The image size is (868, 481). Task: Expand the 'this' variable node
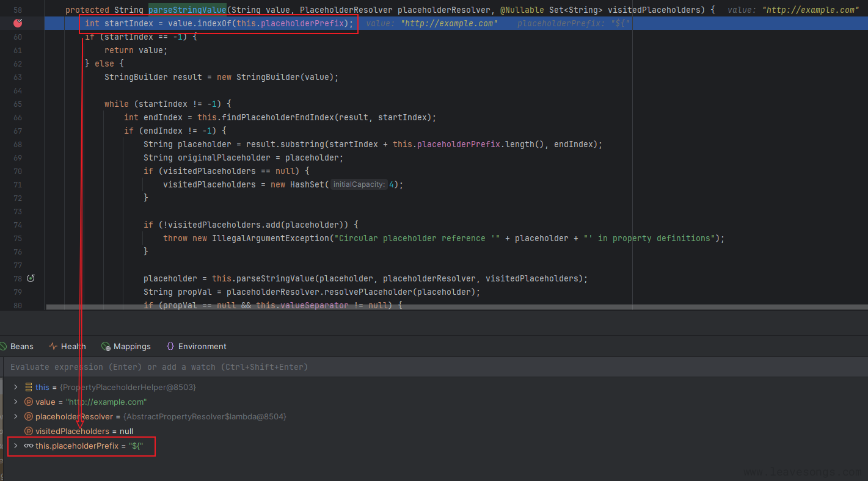pos(16,387)
